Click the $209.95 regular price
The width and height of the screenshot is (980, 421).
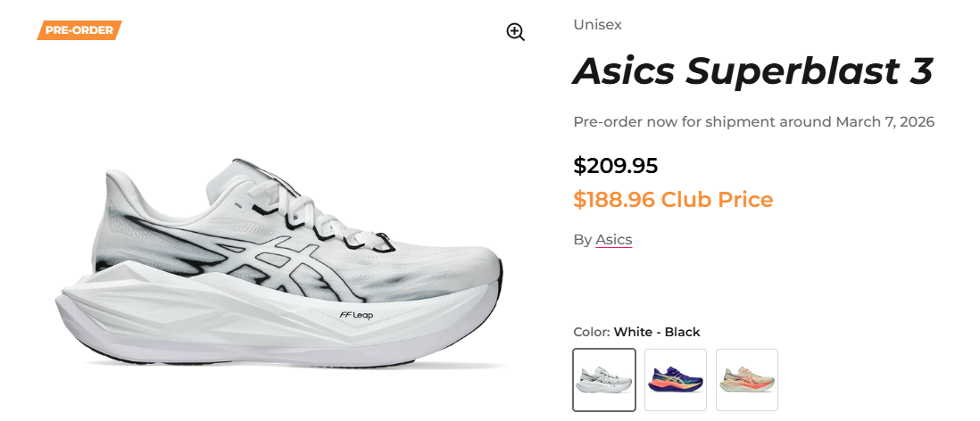[616, 166]
